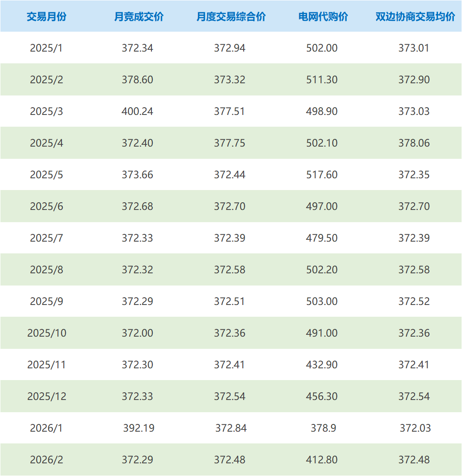
Task: Click the 378.9 value in 2026/1 row
Action: point(323,428)
